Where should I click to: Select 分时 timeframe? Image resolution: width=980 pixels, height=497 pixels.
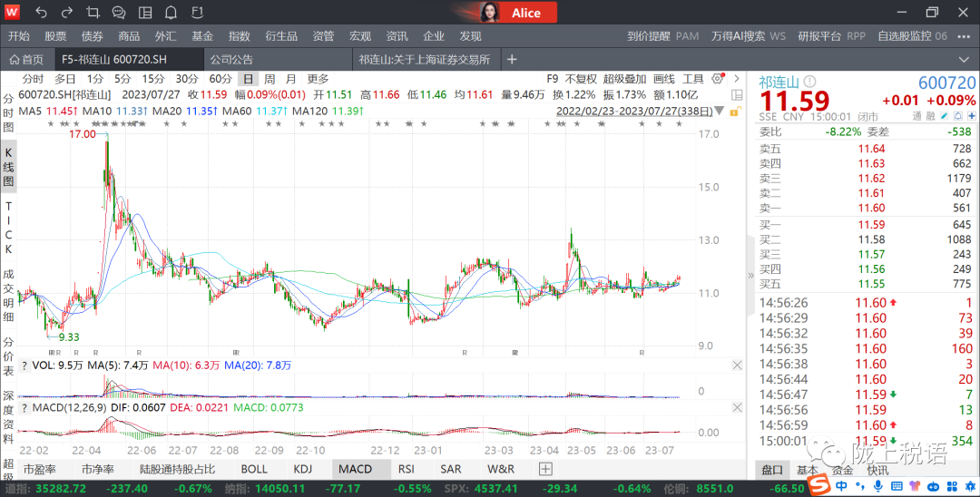click(34, 79)
